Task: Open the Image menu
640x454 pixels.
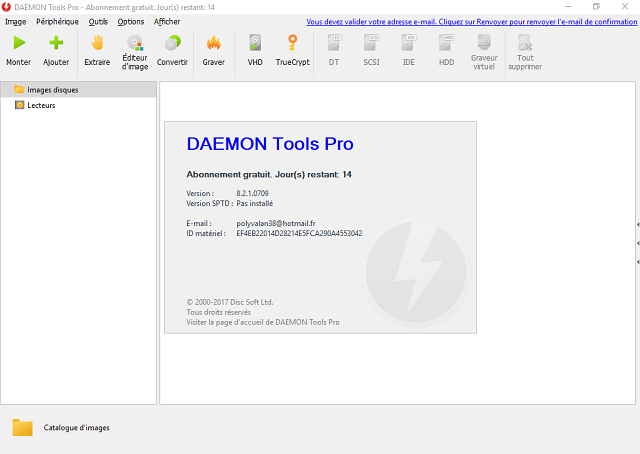Action: (16, 22)
